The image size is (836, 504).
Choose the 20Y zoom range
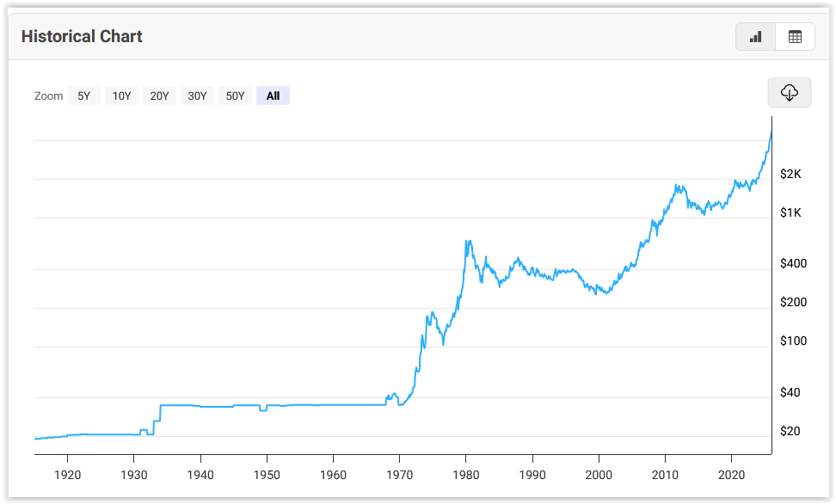159,96
